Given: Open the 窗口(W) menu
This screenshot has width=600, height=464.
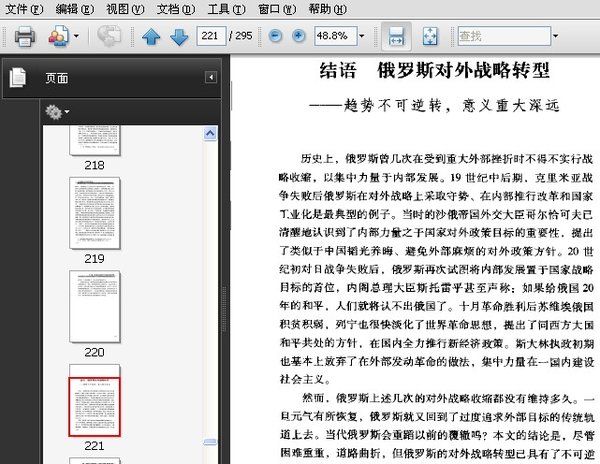Looking at the screenshot, I should 277,9.
